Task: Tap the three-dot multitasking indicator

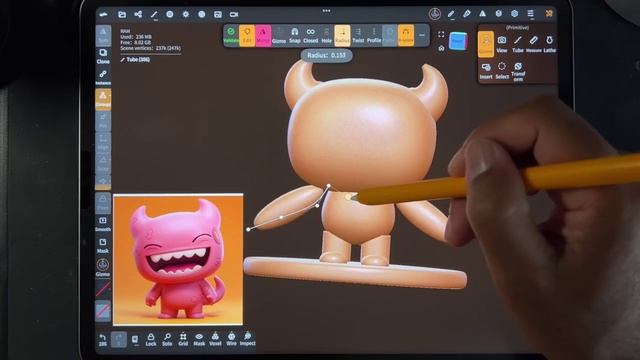Action: pos(326,11)
